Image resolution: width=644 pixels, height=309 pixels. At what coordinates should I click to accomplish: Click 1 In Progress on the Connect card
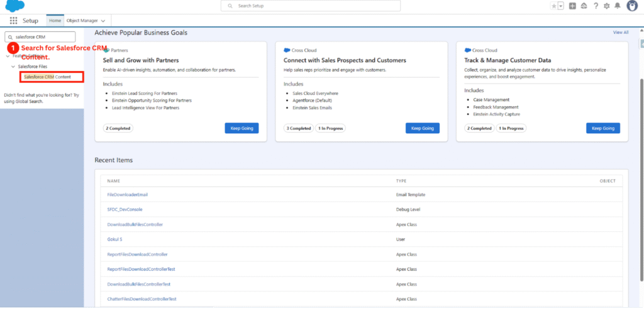click(330, 129)
